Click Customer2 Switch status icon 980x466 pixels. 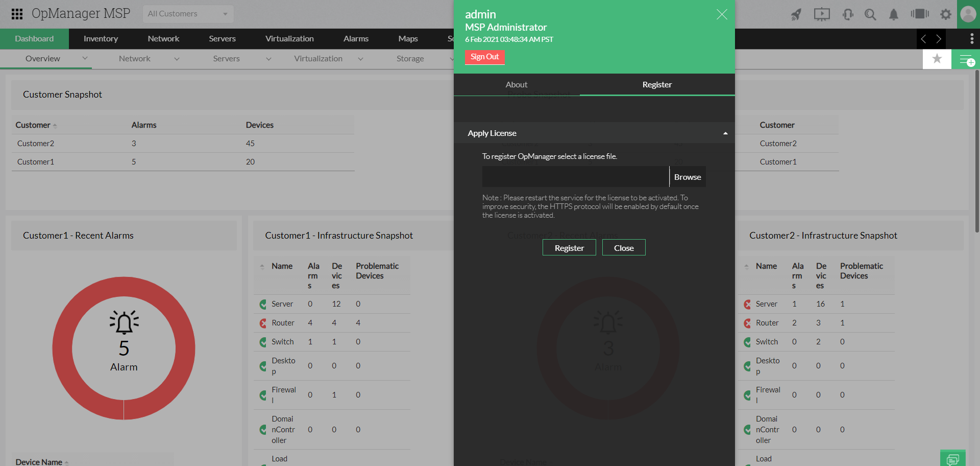coord(747,342)
